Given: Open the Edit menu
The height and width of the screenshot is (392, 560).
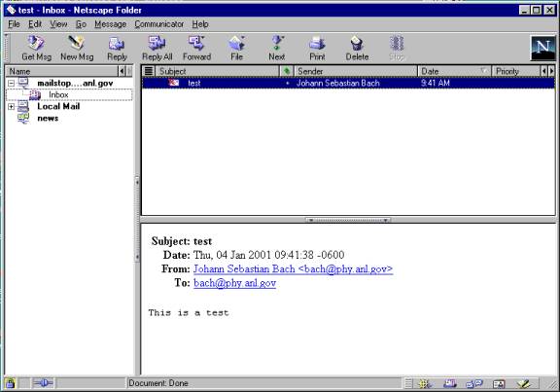Looking at the screenshot, I should coord(35,24).
